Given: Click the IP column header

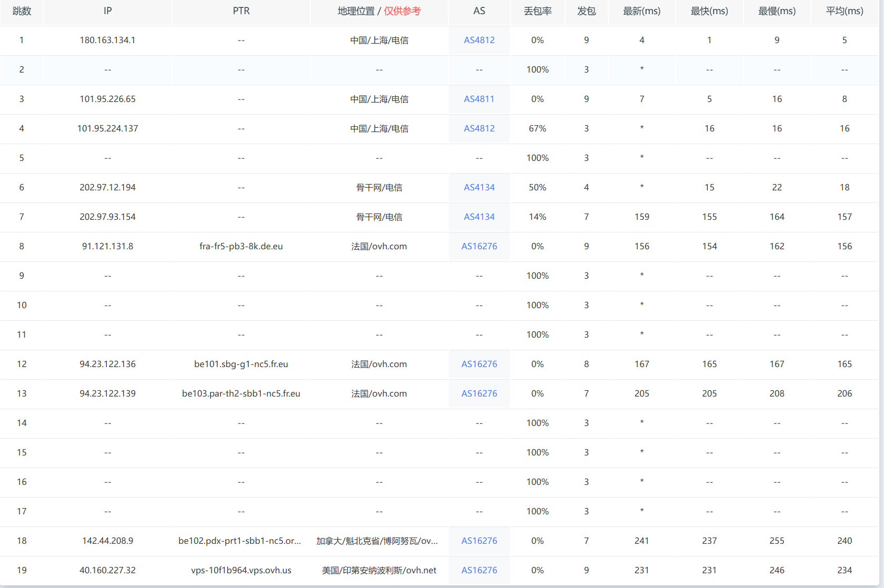Looking at the screenshot, I should [x=107, y=11].
